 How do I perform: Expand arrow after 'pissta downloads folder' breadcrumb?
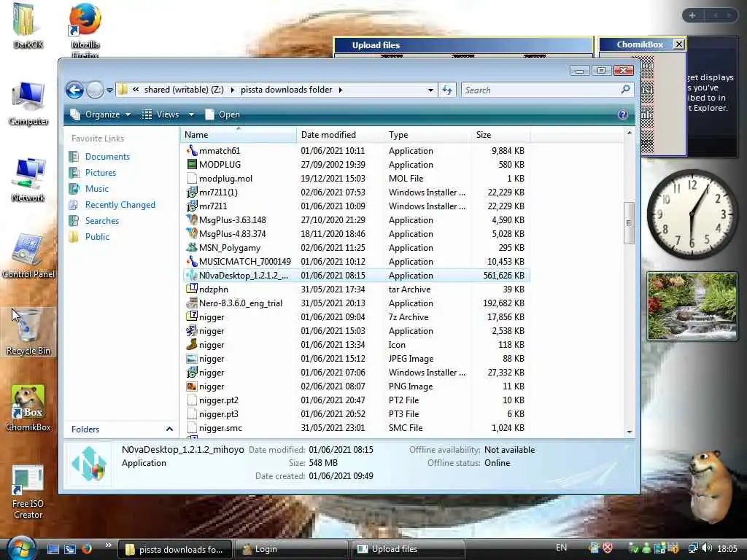340,90
